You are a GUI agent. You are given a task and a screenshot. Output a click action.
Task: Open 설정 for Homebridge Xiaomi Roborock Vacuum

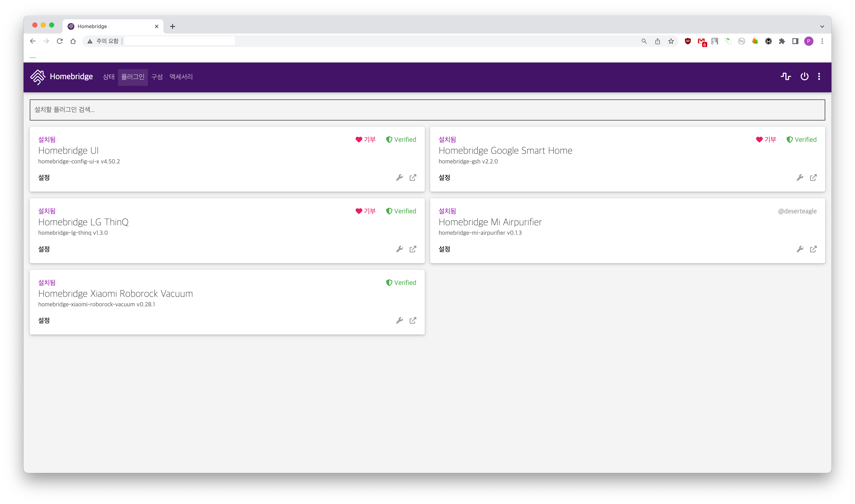[x=44, y=321]
